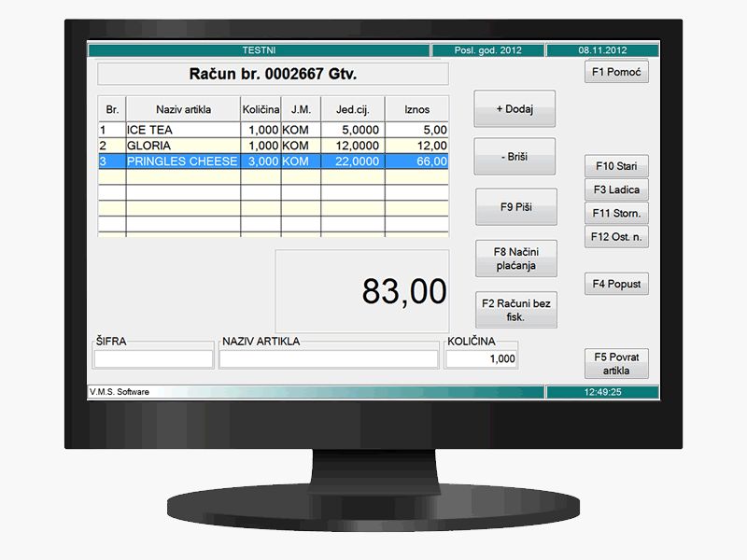Click F5 Povrat artikla return button
Image resolution: width=747 pixels, height=560 pixels.
point(616,364)
